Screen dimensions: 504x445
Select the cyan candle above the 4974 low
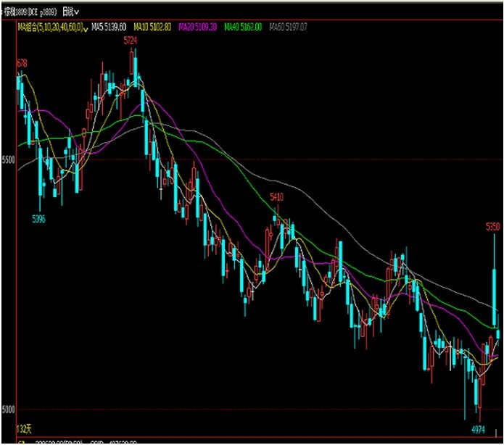tap(476, 392)
